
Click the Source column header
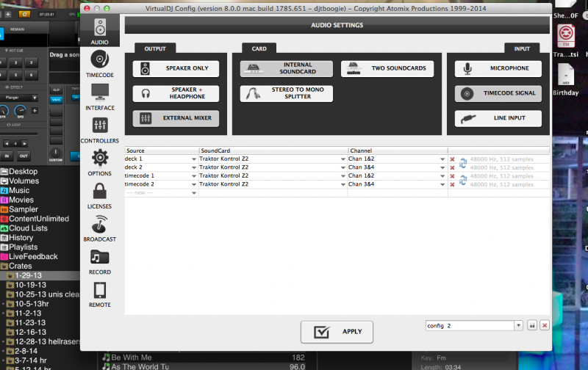162,150
